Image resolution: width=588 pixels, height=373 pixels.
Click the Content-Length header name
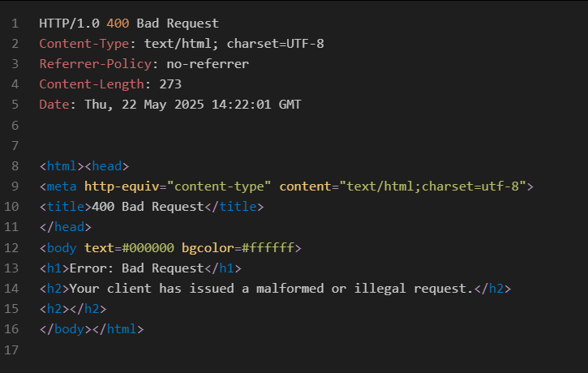(x=92, y=84)
